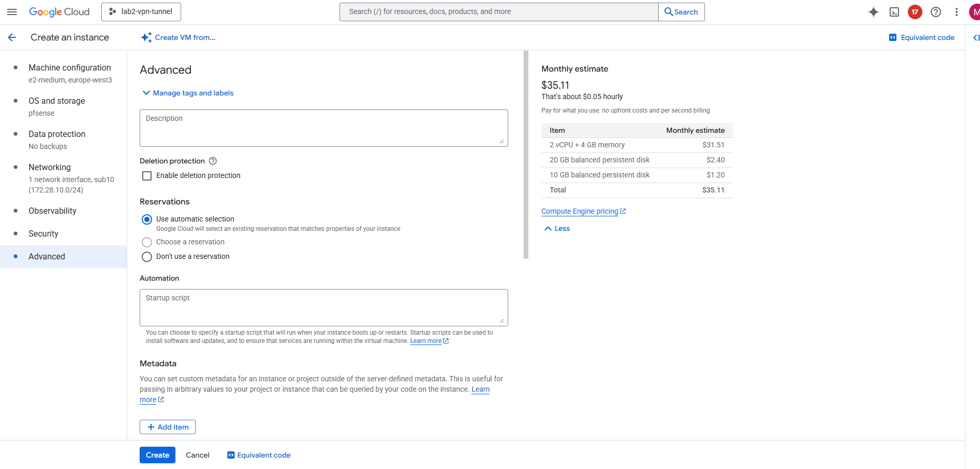Enable deletion protection checkbox
Image resolution: width=980 pixels, height=469 pixels.
tap(147, 176)
